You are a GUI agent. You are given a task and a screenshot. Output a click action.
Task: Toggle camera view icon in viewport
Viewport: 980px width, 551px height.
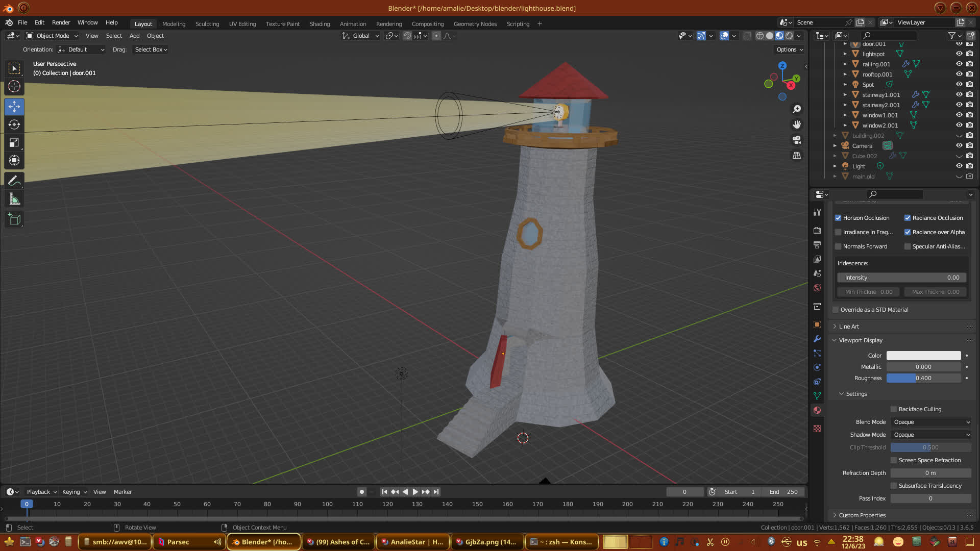point(797,140)
